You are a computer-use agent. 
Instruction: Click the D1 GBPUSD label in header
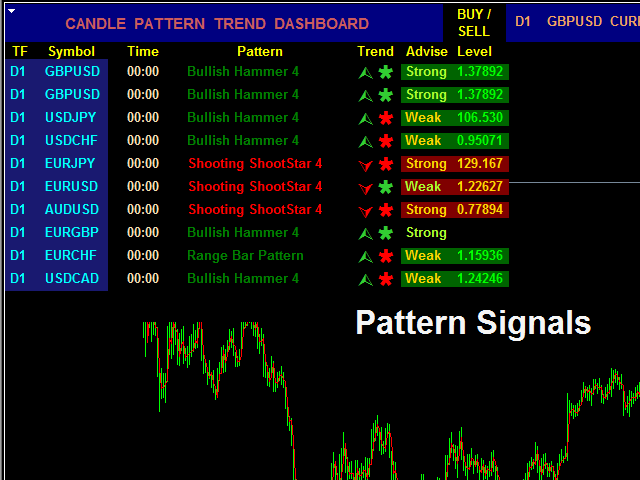558,21
